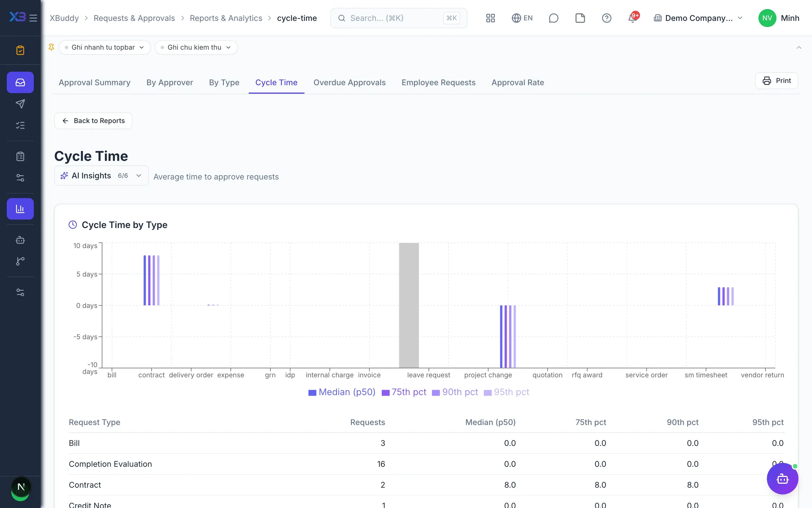Switch to the Approval Rate tab
The height and width of the screenshot is (508, 812).
[x=518, y=82]
